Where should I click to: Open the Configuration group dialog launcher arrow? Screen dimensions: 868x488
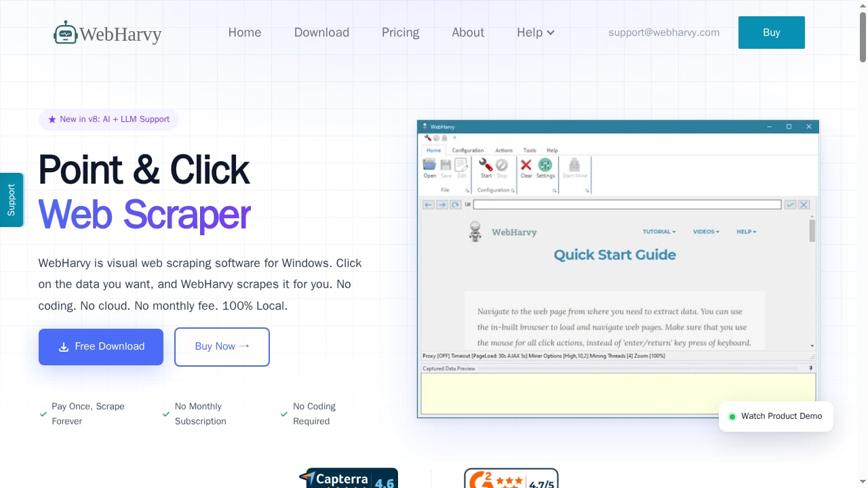513,190
